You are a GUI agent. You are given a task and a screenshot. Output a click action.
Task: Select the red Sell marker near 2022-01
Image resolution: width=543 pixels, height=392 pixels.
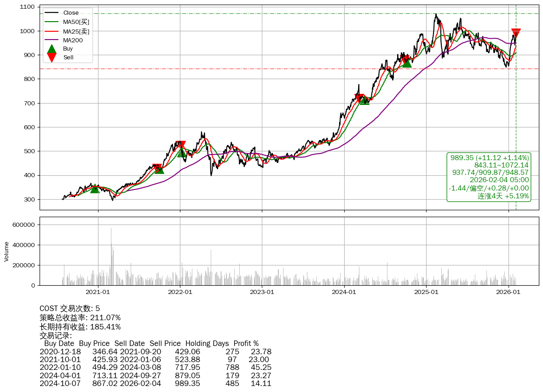181,145
